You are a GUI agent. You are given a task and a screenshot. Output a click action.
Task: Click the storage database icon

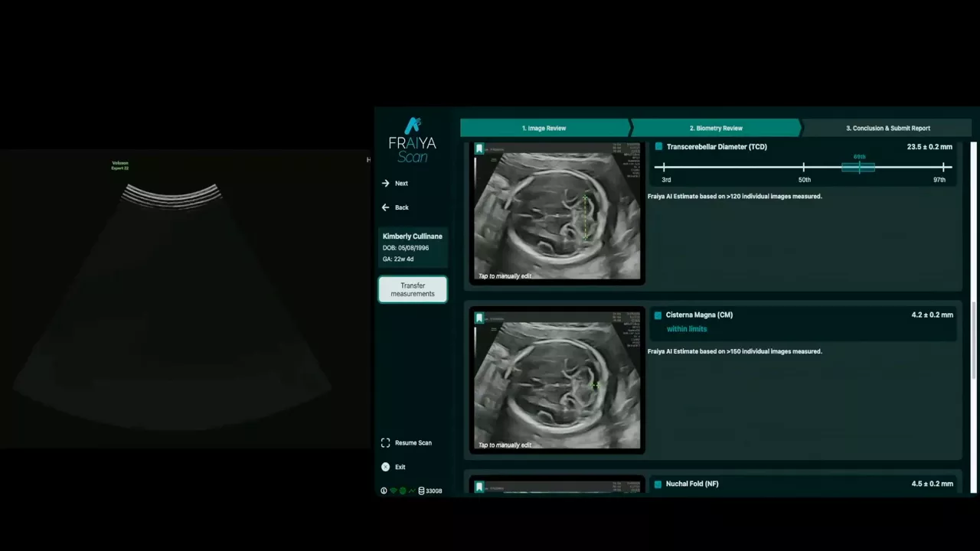tap(421, 491)
